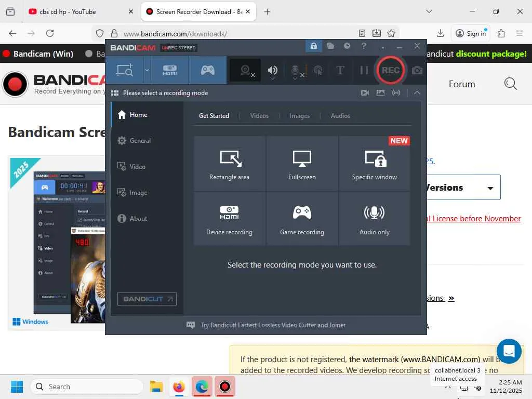The width and height of the screenshot is (532, 399).
Task: Click the pause recording button
Action: click(x=364, y=70)
